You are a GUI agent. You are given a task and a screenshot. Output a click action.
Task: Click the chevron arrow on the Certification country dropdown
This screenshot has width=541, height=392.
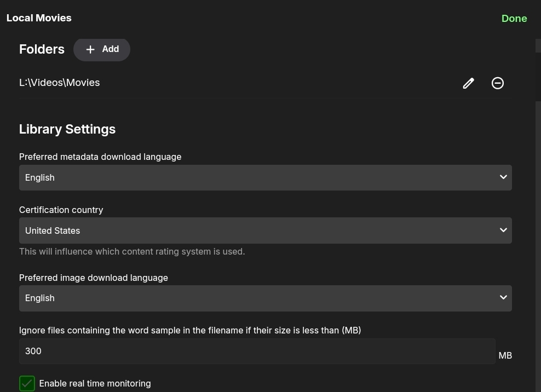pyautogui.click(x=503, y=230)
